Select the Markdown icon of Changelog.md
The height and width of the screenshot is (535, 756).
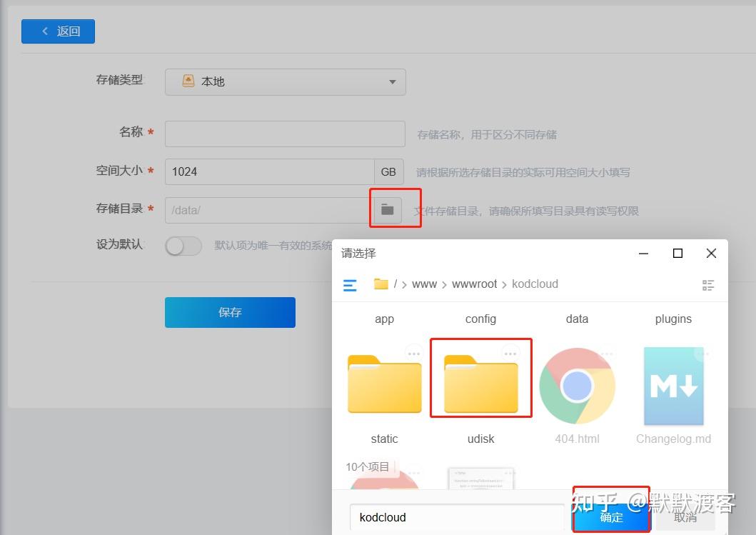click(672, 386)
